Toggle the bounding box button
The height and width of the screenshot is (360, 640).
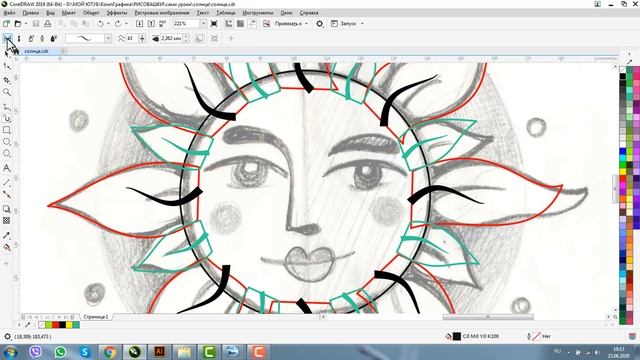[214, 38]
